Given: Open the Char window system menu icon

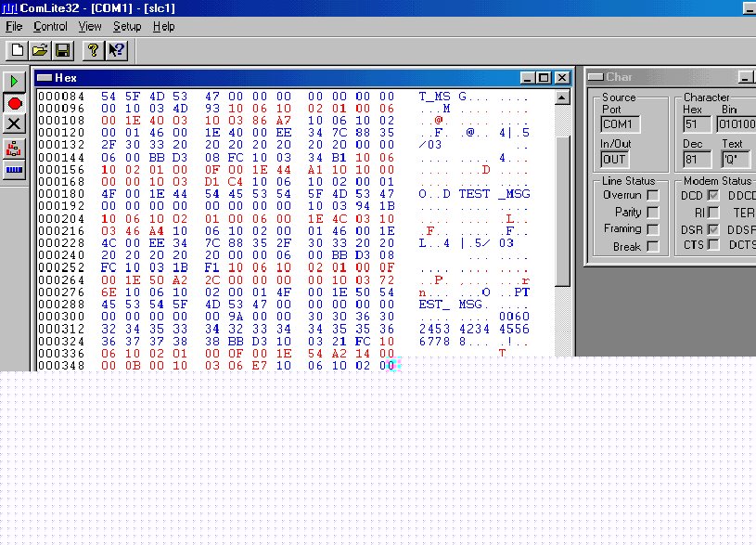Looking at the screenshot, I should tap(596, 77).
